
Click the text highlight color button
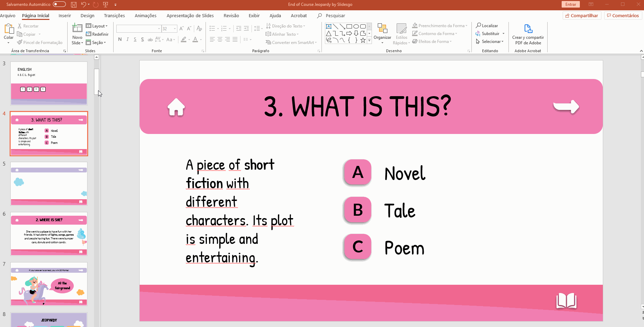click(x=184, y=40)
